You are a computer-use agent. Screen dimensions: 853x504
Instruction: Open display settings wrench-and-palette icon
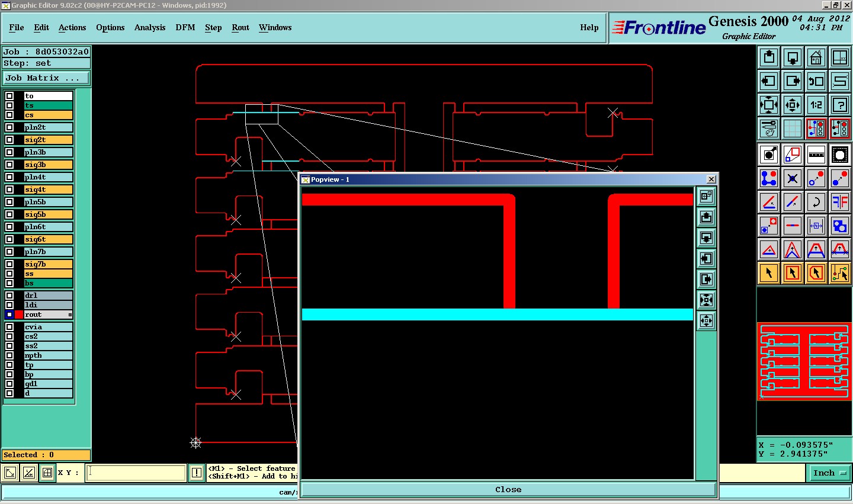(769, 128)
